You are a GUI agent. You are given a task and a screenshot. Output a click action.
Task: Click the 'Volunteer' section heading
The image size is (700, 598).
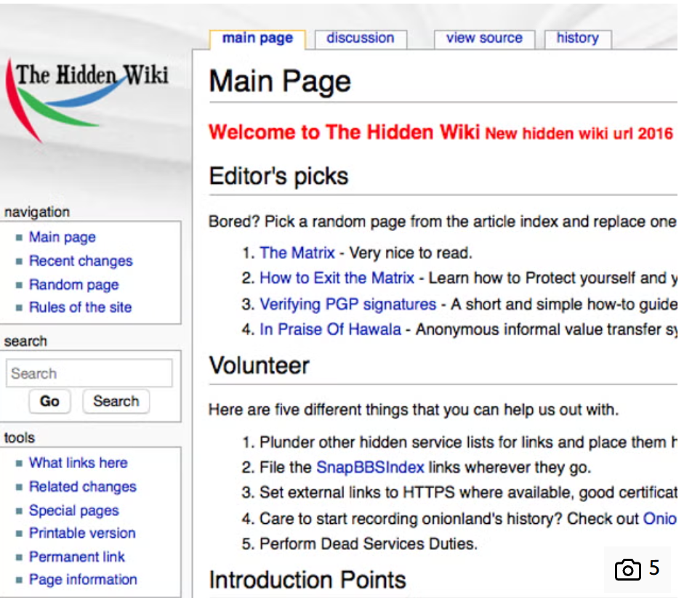pyautogui.click(x=259, y=365)
